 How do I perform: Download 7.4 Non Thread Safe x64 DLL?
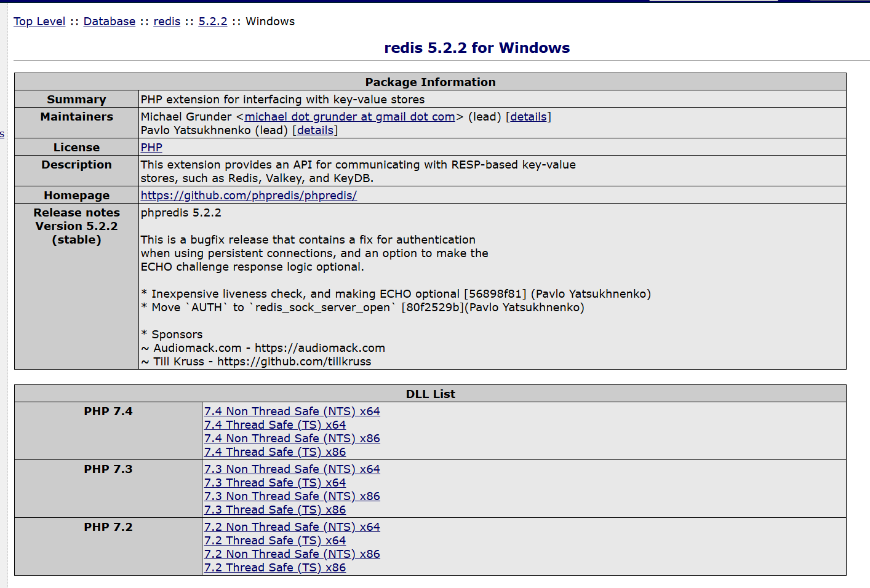[292, 411]
